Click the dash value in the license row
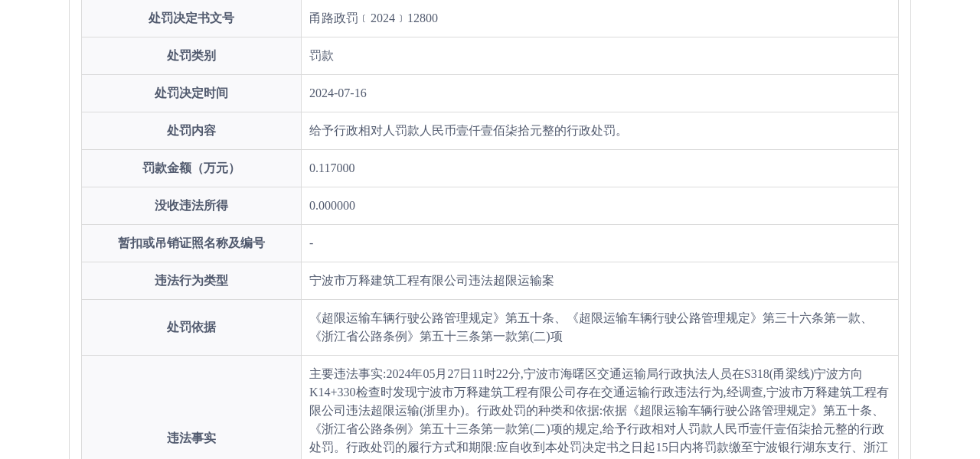Image resolution: width=980 pixels, height=459 pixels. pyautogui.click(x=312, y=243)
